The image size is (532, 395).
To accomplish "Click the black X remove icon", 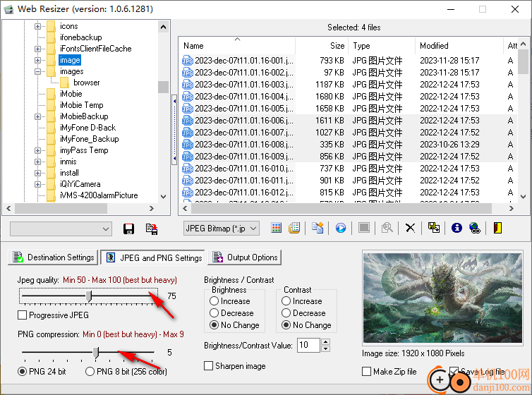I will point(410,228).
